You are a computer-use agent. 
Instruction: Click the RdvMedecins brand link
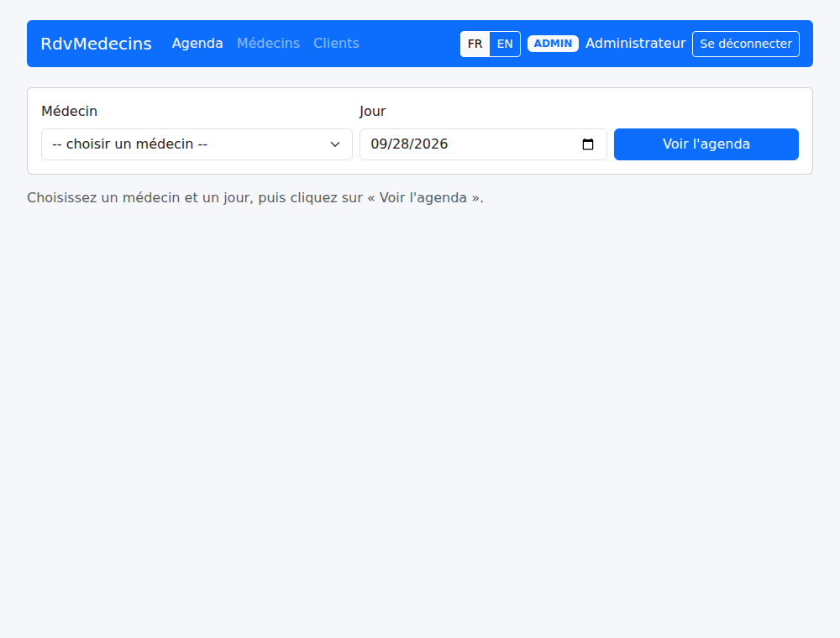97,44
